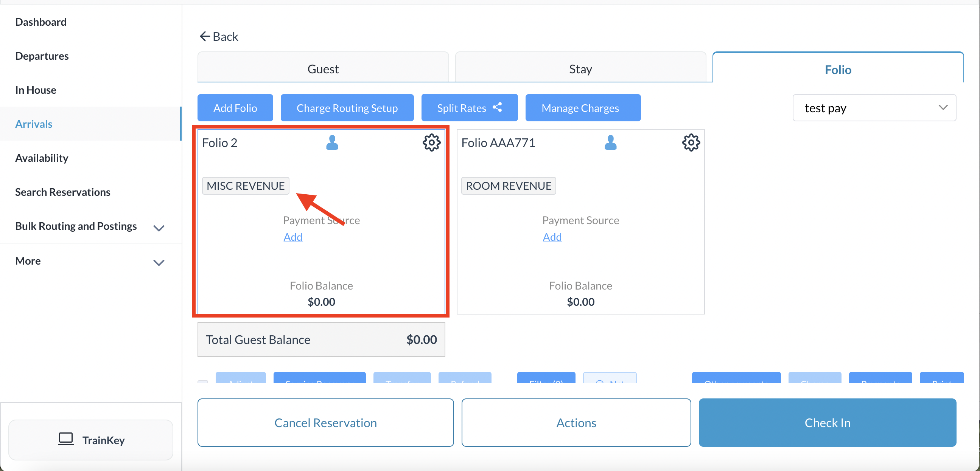Click the guest person icon on Folio 2
The image size is (980, 471).
click(x=332, y=143)
